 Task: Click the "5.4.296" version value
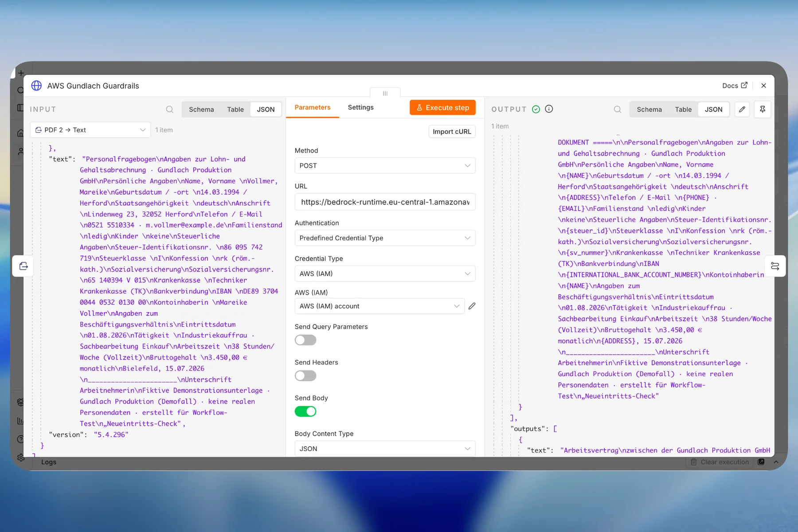pos(111,434)
